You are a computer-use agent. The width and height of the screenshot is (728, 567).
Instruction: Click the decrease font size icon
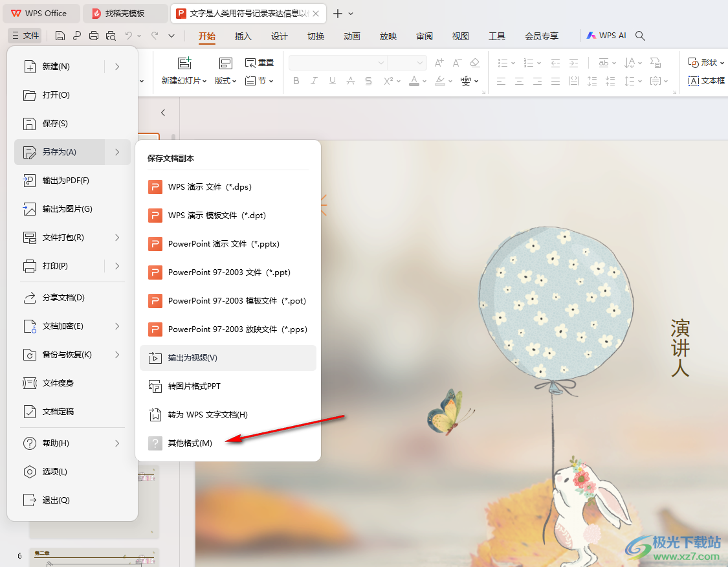point(457,63)
